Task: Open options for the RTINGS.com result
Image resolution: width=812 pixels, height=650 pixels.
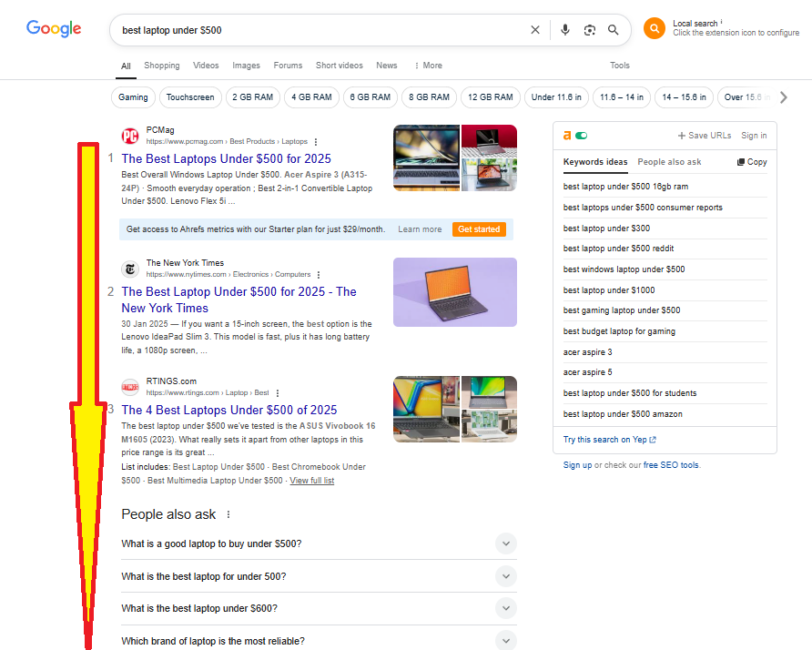Action: pyautogui.click(x=278, y=393)
